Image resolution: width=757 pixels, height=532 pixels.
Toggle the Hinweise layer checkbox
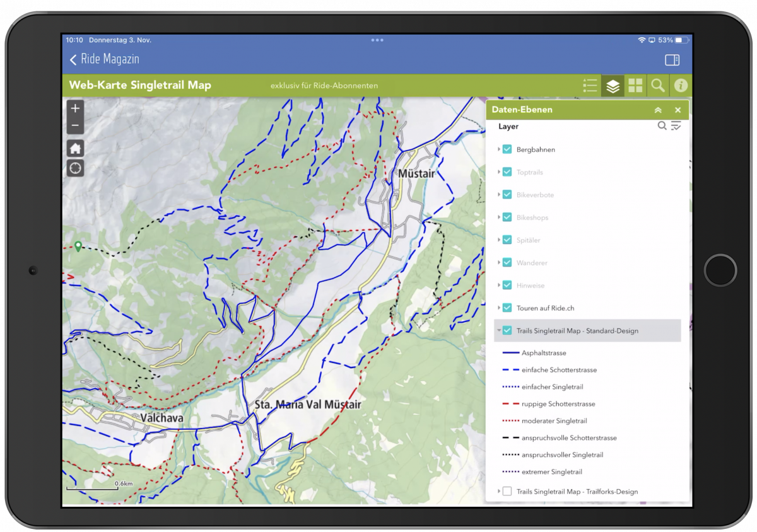tap(507, 286)
